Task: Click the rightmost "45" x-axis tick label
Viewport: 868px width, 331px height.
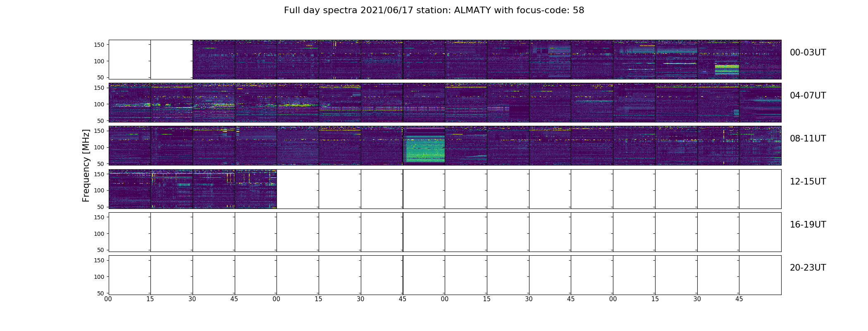Action: tap(739, 299)
